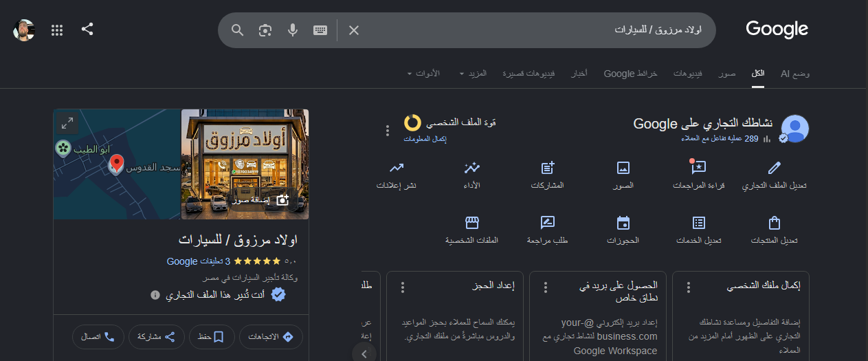This screenshot has height=361, width=868.
Task: Open the account profile avatar
Action: click(24, 30)
